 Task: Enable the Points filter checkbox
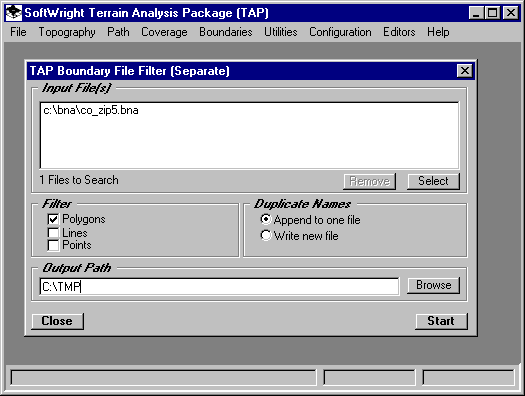53,245
